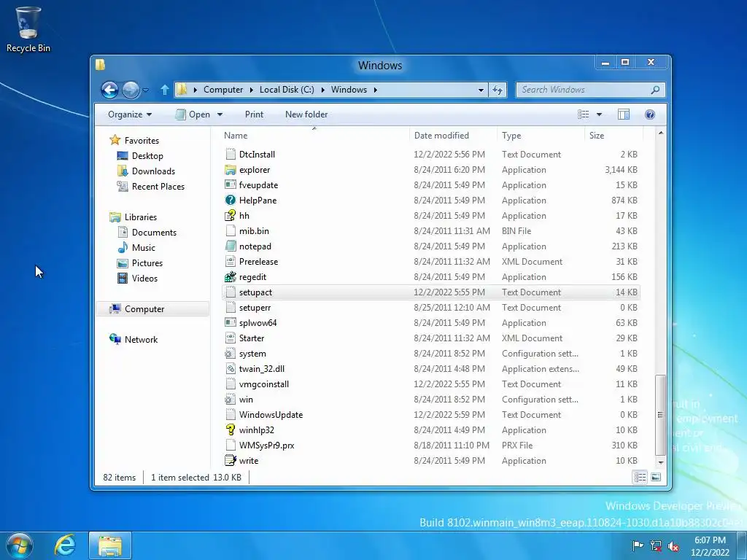The height and width of the screenshot is (560, 747).
Task: Open Action Center flag tray icon
Action: [638, 545]
